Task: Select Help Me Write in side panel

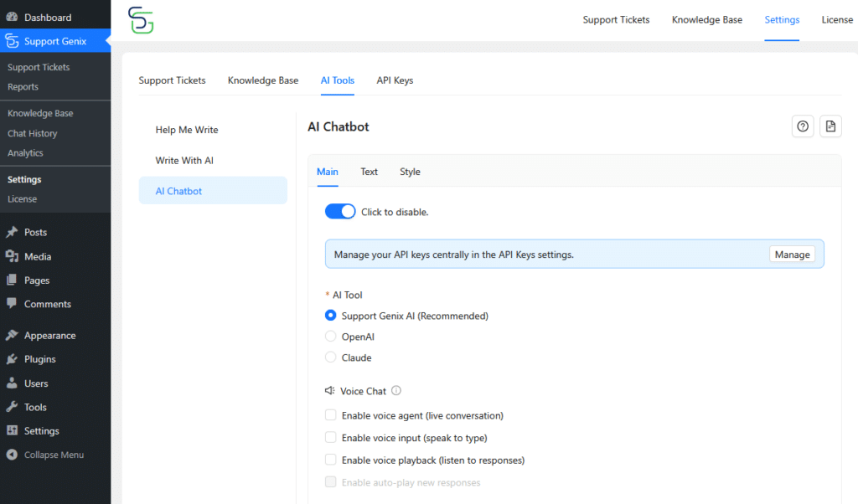Action: pyautogui.click(x=187, y=130)
